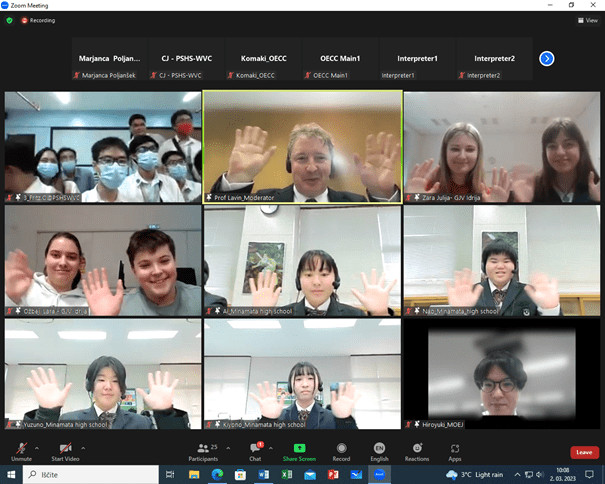
Task: Select the Hiroyuki_MOEJ video tile
Action: tap(502, 374)
